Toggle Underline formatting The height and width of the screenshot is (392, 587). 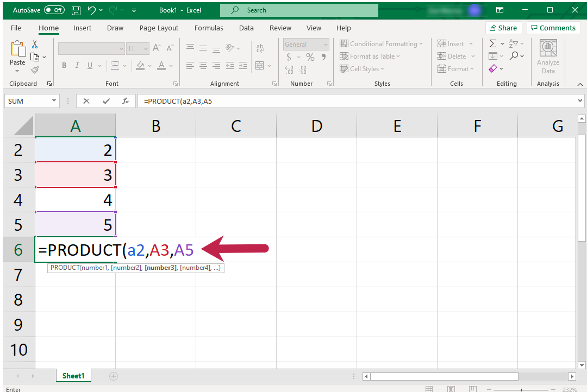(89, 65)
